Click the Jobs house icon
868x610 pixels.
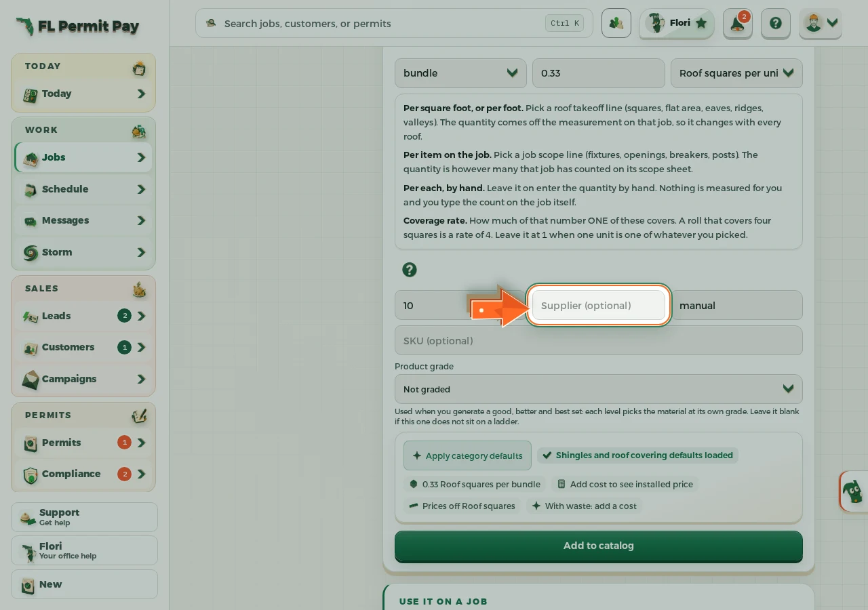tap(31, 158)
